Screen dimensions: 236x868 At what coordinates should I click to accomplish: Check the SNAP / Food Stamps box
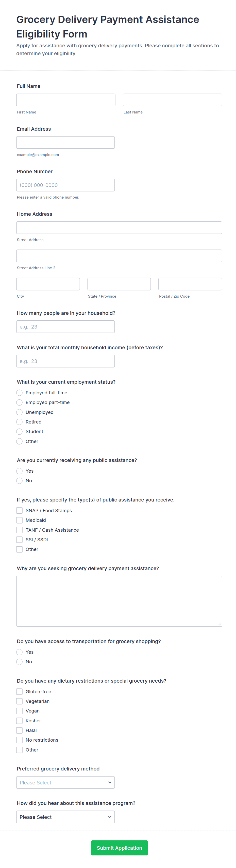tap(20, 510)
